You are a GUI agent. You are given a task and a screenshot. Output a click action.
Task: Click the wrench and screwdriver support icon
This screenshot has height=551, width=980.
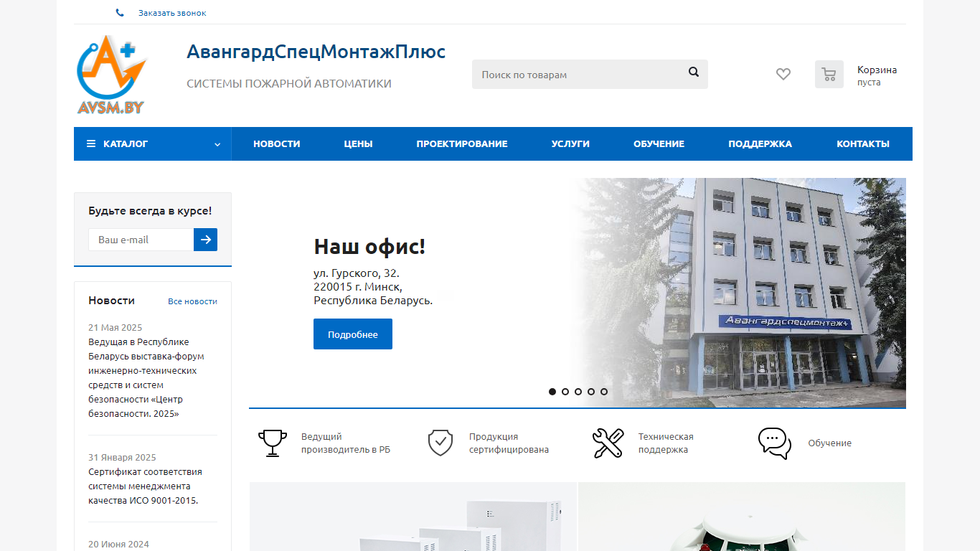click(608, 443)
